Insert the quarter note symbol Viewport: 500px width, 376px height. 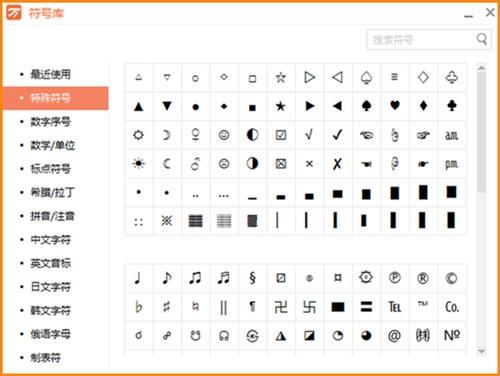138,278
